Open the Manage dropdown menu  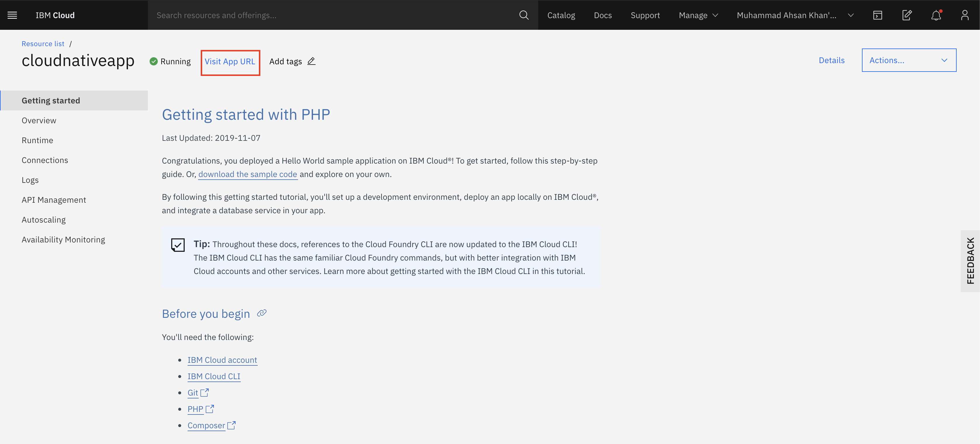698,15
